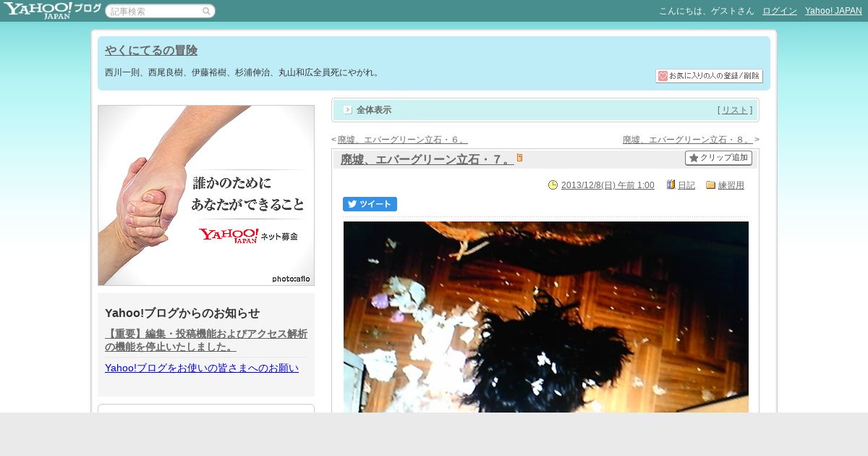The height and width of the screenshot is (456, 868).
Task: Click the Yahoo!ブログからのお知らせ heading
Action: coord(182,313)
